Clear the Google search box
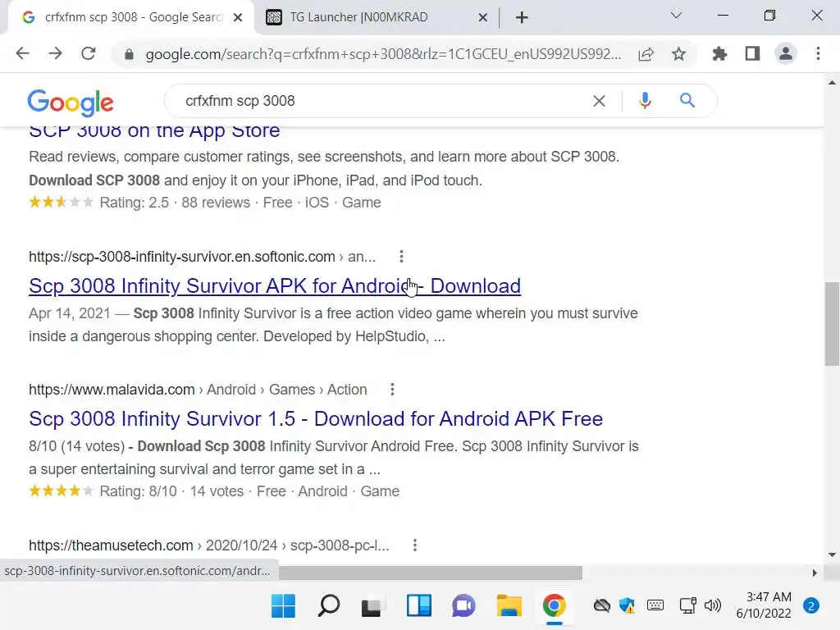 pos(599,101)
